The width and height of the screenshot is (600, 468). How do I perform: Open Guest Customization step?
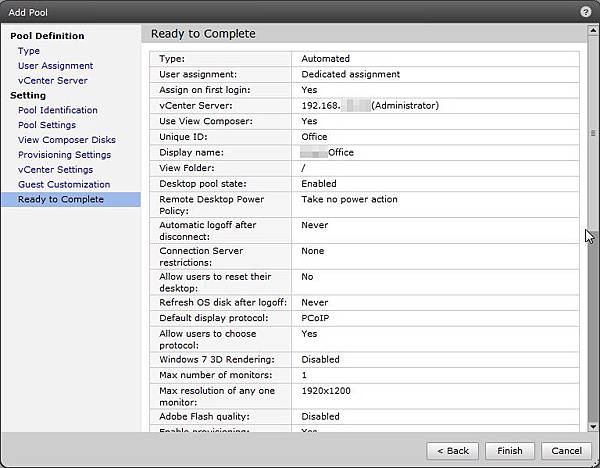pos(64,184)
